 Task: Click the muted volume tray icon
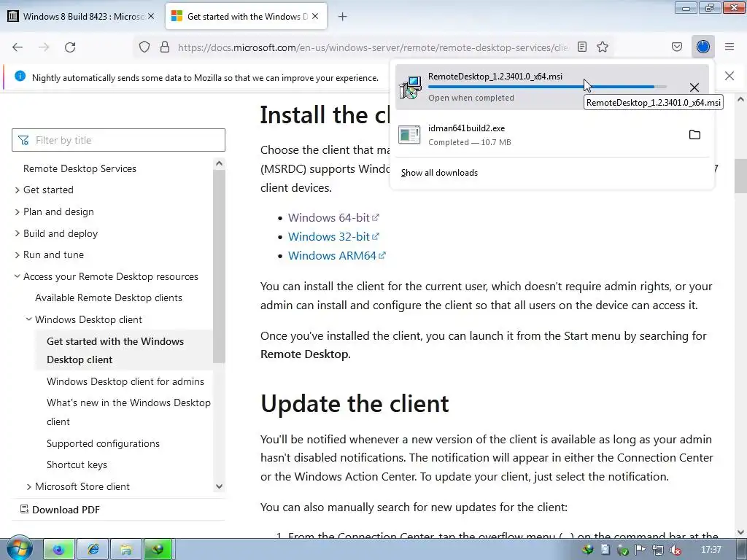tap(675, 550)
